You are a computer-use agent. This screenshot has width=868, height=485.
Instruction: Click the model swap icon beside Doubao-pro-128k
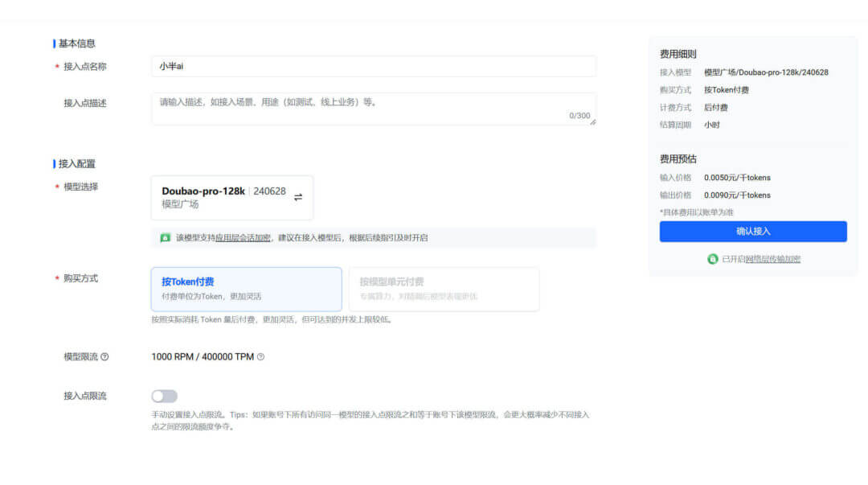point(299,195)
